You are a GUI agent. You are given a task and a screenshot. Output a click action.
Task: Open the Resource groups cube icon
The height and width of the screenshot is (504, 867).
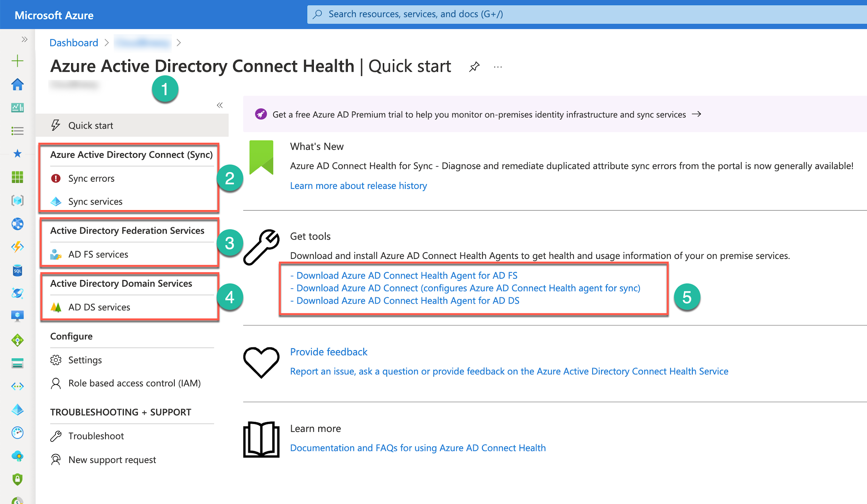point(17,200)
